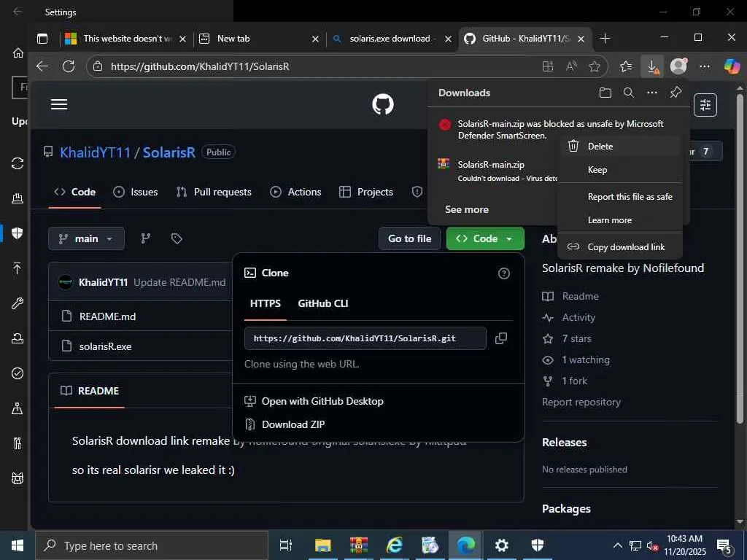Click Report repository link

[581, 402]
